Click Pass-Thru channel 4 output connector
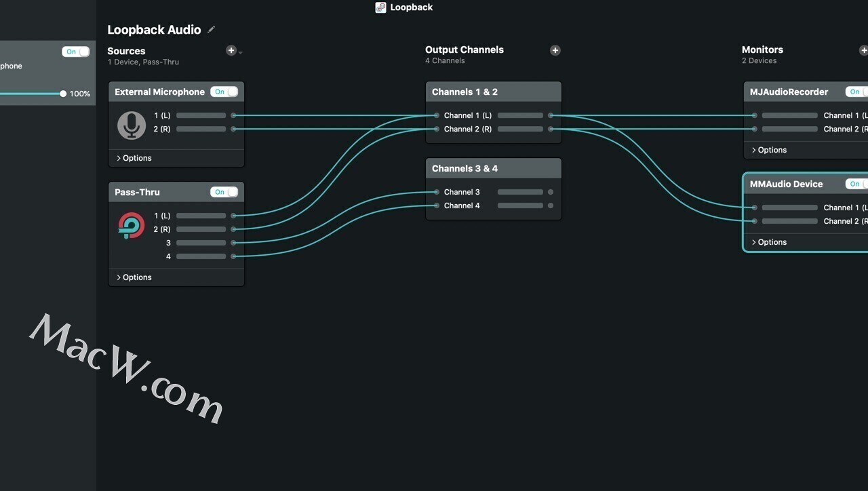 [234, 256]
